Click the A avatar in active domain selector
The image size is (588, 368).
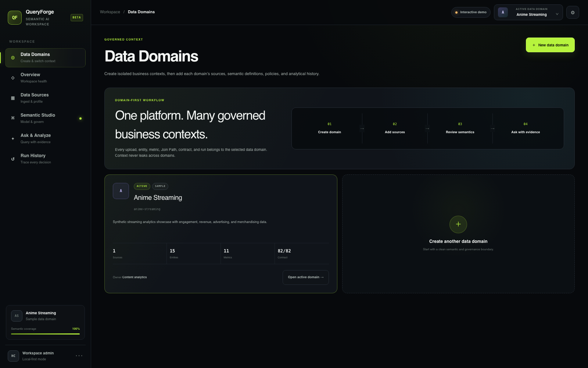(x=503, y=12)
